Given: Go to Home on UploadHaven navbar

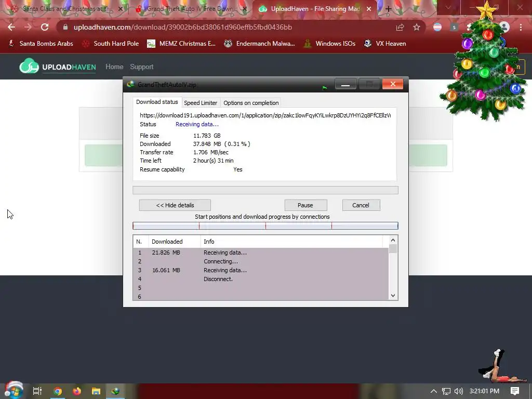Looking at the screenshot, I should coord(114,67).
